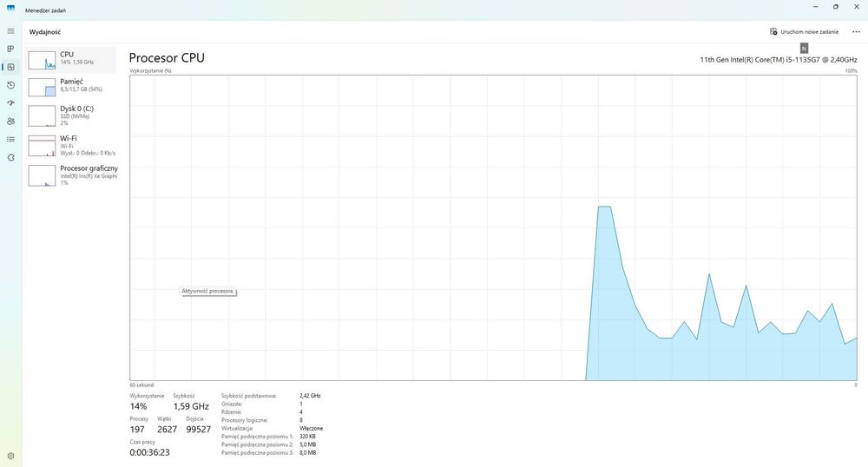Open the Startup apps icon

[10, 103]
